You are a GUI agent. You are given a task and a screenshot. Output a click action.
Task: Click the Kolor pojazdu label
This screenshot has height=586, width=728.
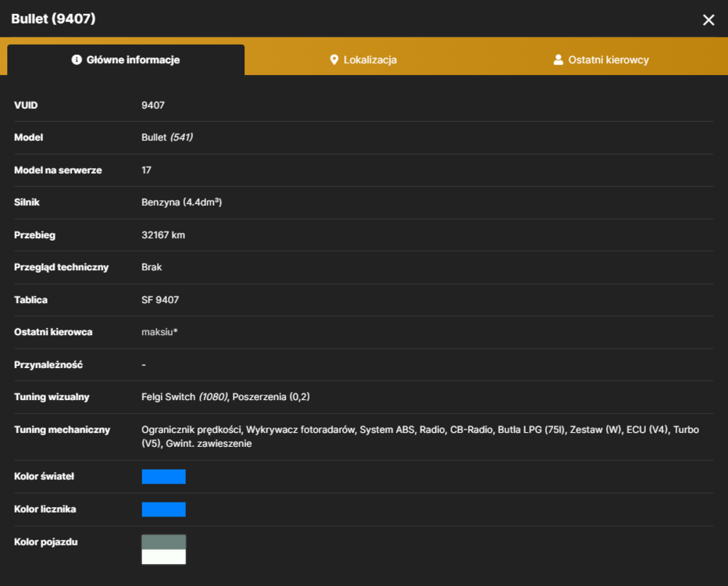tap(46, 542)
